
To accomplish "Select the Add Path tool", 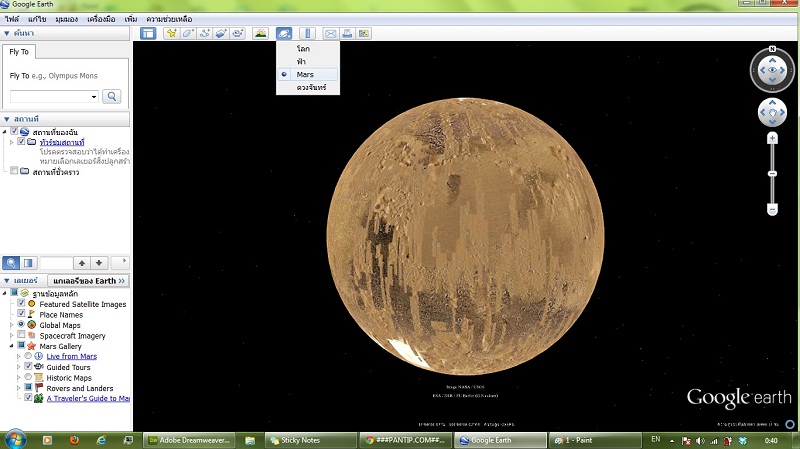I will tap(205, 34).
